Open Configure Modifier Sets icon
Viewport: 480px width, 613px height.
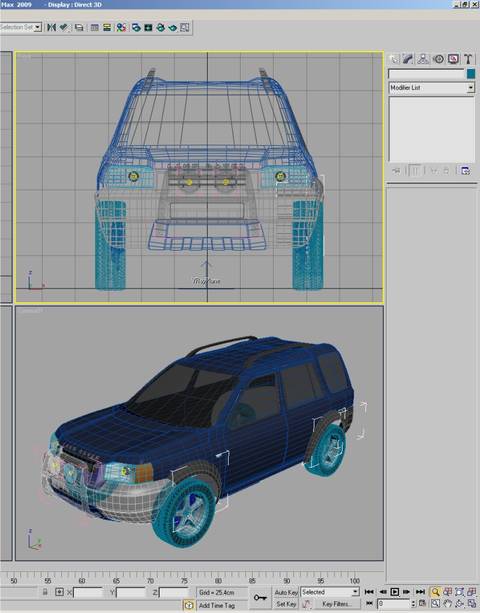[465, 171]
